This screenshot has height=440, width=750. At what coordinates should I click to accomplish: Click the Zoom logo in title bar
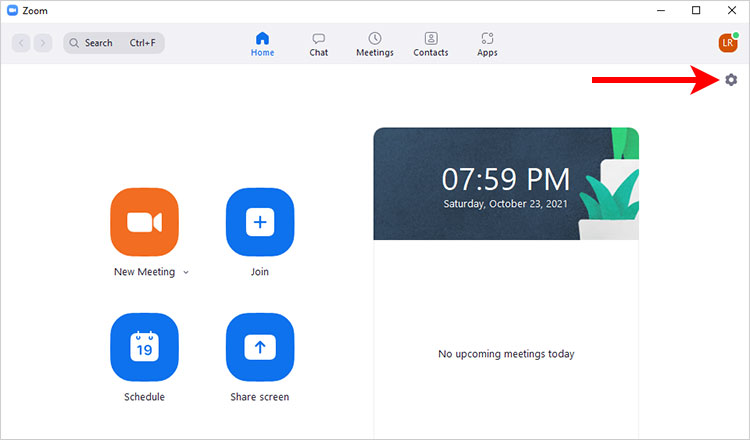click(12, 11)
